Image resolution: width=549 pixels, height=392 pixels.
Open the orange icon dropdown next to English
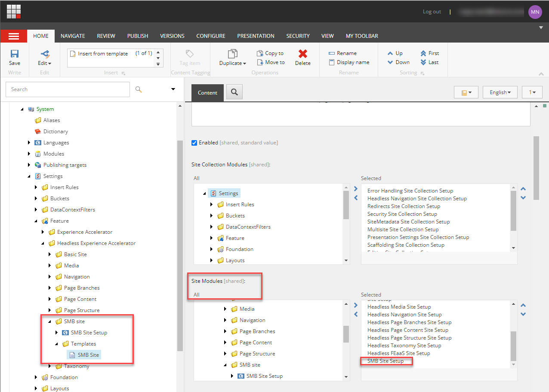tap(466, 92)
